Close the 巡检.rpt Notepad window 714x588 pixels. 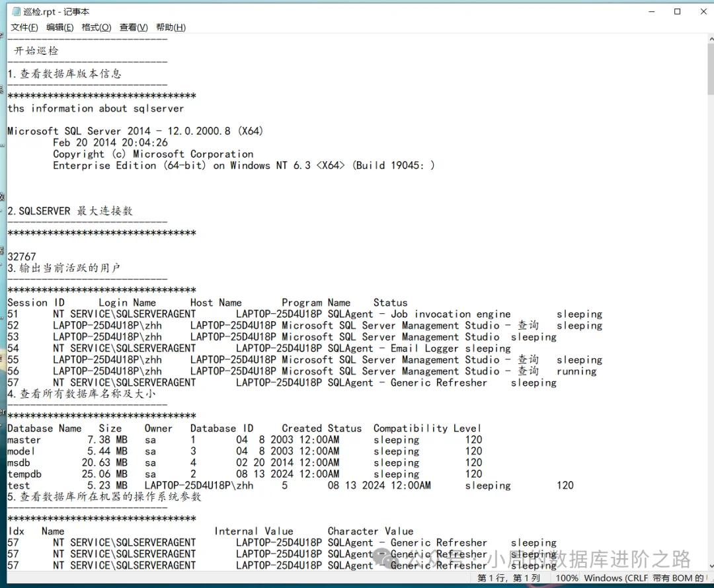coord(703,11)
